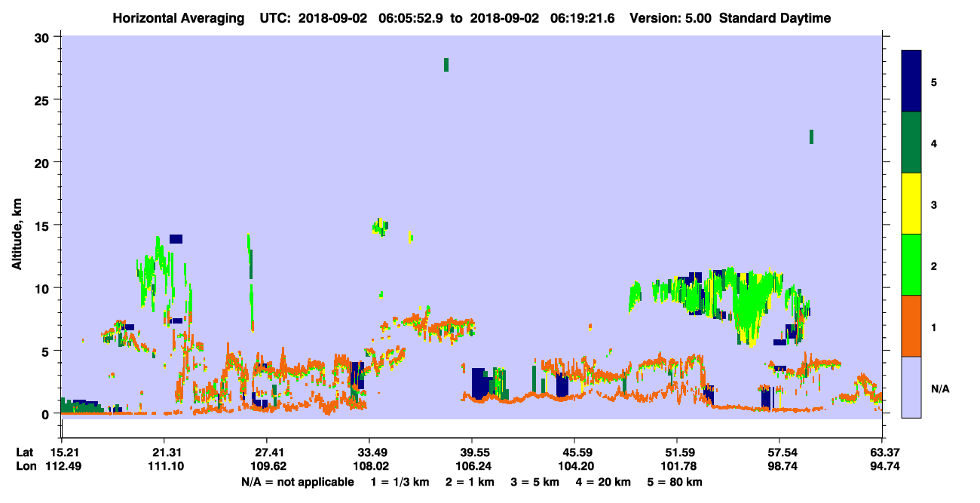The width and height of the screenshot is (980, 503).
Task: Click the altitude tick label 10
Action: (x=44, y=288)
